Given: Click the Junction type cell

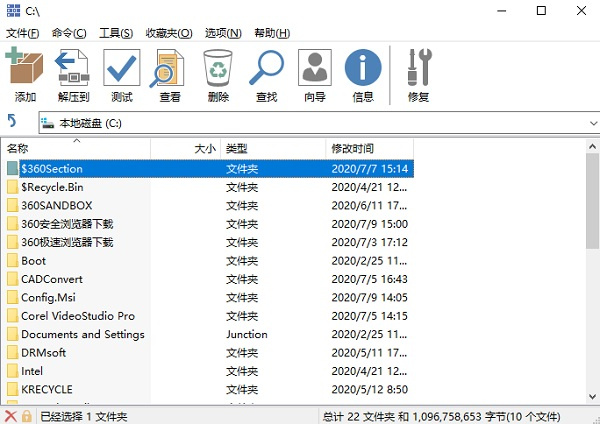Looking at the screenshot, I should tap(247, 334).
